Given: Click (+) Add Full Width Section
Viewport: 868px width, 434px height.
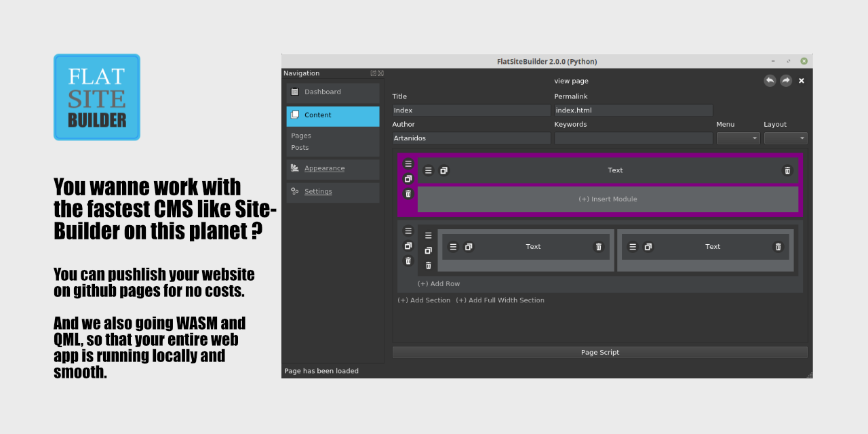Looking at the screenshot, I should coord(500,300).
